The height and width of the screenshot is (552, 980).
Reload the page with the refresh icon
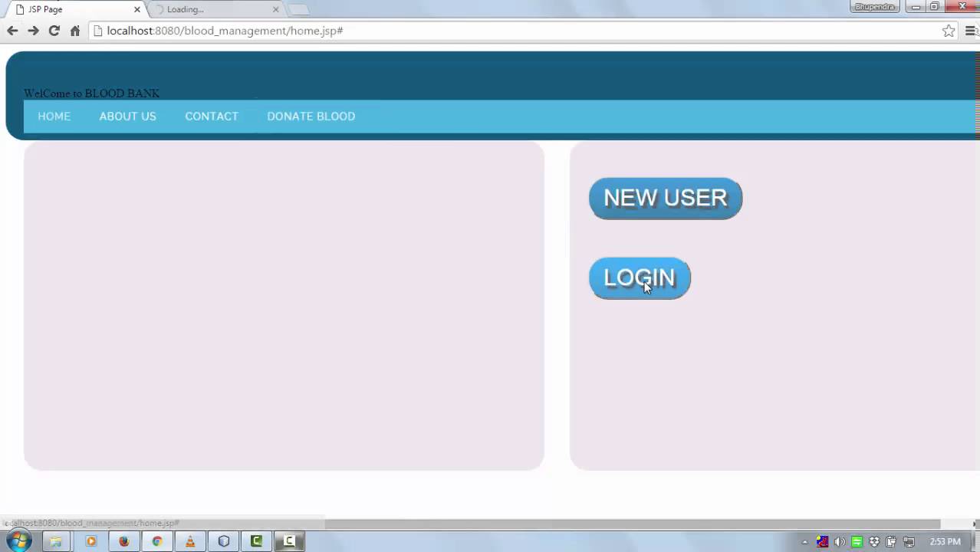pyautogui.click(x=54, y=31)
